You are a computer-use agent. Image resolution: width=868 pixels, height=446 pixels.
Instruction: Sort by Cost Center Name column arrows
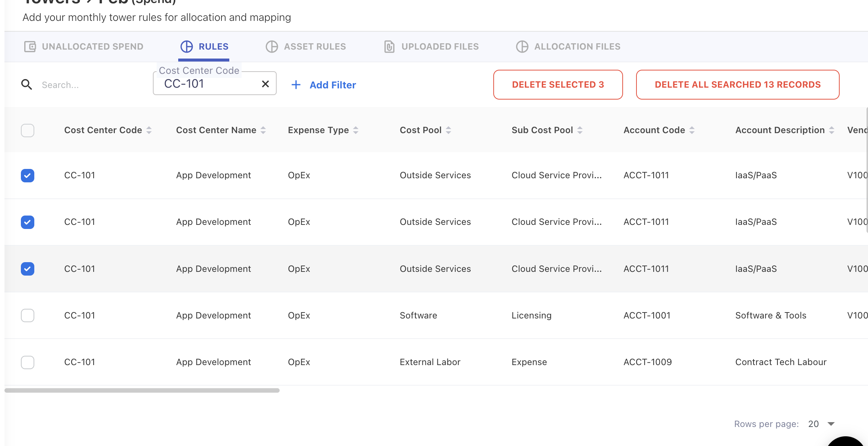(263, 130)
